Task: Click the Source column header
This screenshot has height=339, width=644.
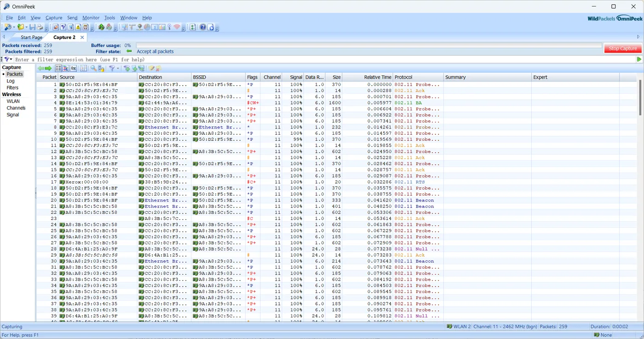Action: pos(98,77)
